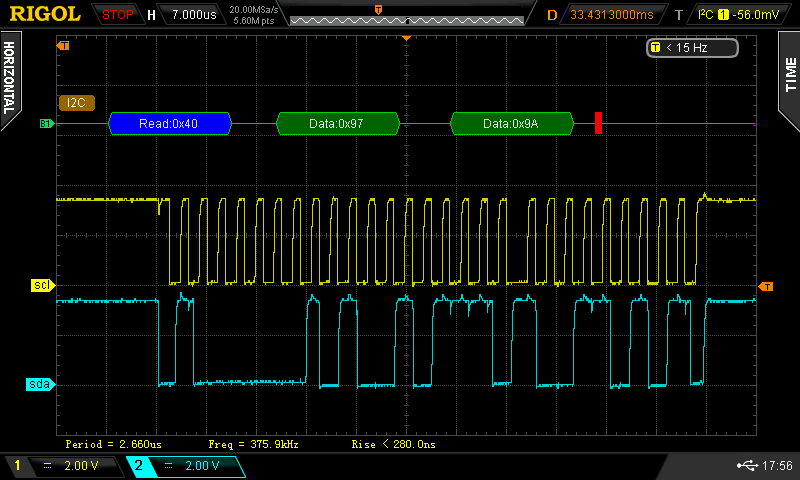Click the Rise < 280.0ns measurement
This screenshot has width=800, height=480.
point(394,444)
